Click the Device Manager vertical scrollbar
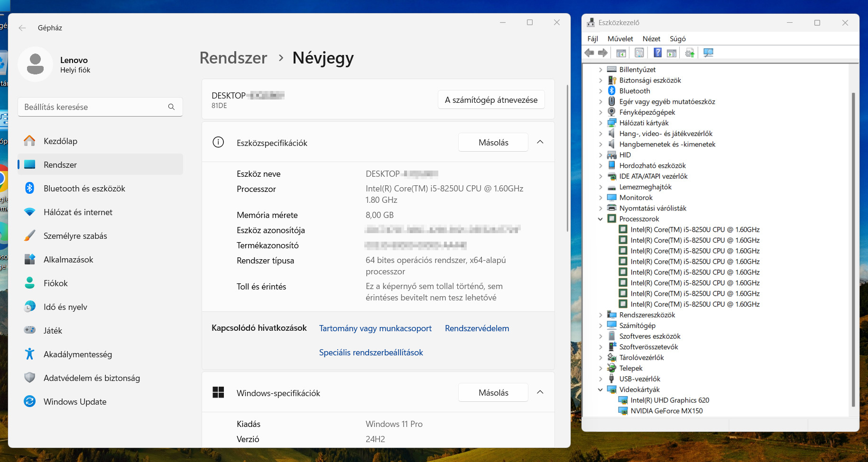Screen dimensions: 868x462 [x=853, y=250]
